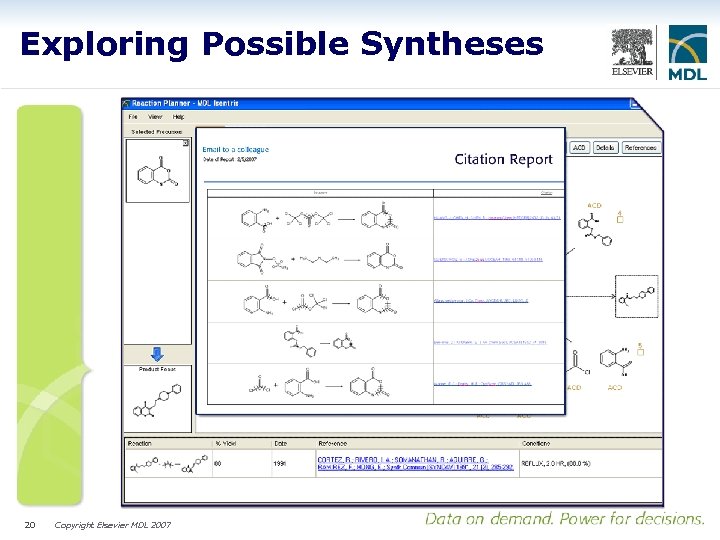Click the References button
The width and height of the screenshot is (720, 540).
(x=641, y=147)
